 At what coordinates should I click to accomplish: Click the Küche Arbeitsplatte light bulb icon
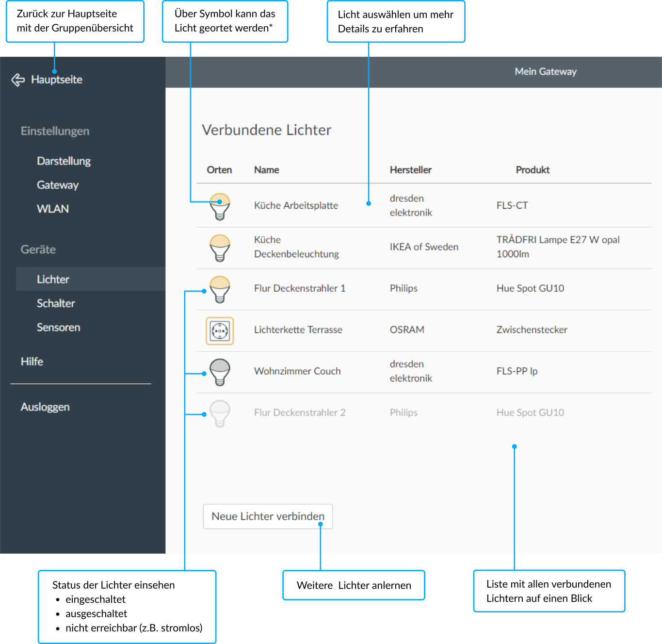click(220, 206)
